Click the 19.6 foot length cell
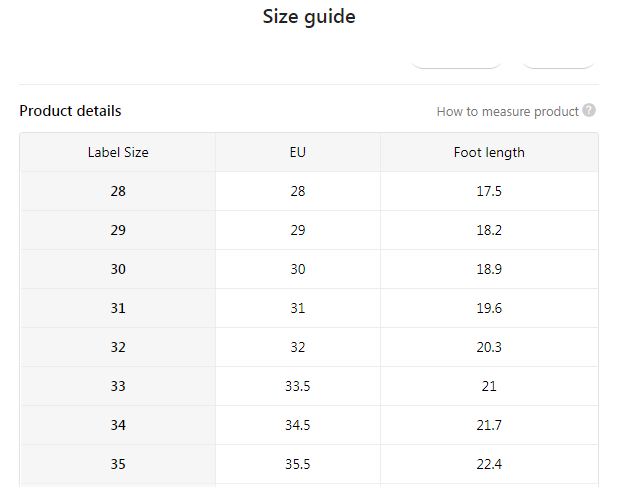 tap(489, 308)
